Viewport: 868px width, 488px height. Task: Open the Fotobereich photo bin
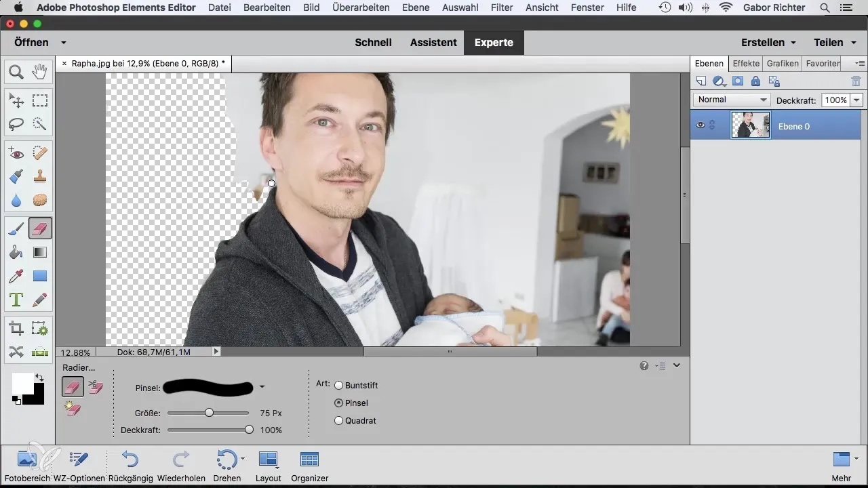(x=26, y=465)
